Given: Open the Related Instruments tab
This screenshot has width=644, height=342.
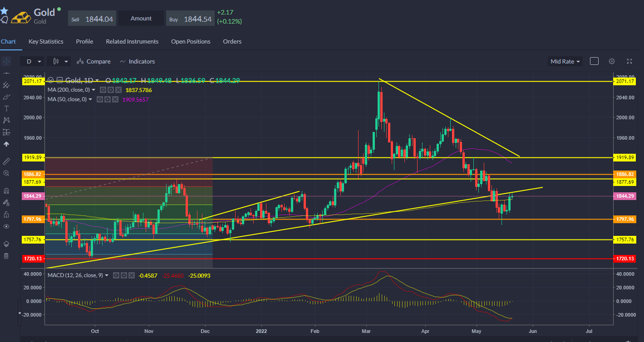Looking at the screenshot, I should pyautogui.click(x=132, y=41).
